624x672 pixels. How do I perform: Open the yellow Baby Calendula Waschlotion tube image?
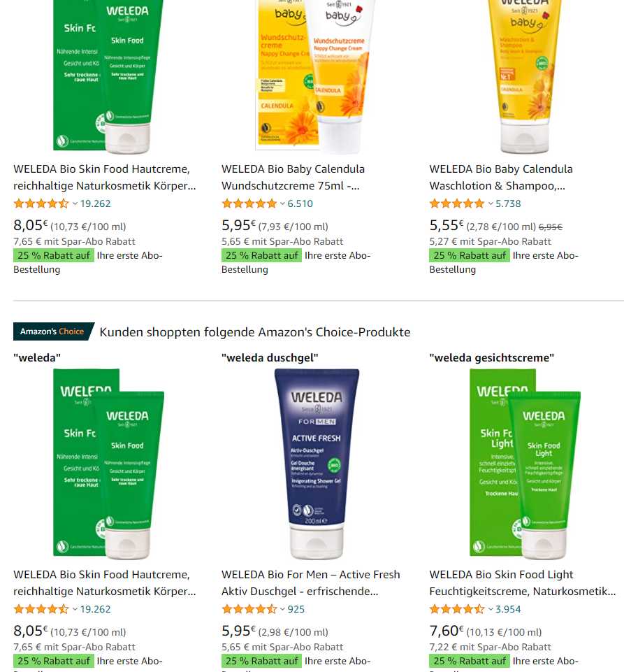click(x=525, y=76)
